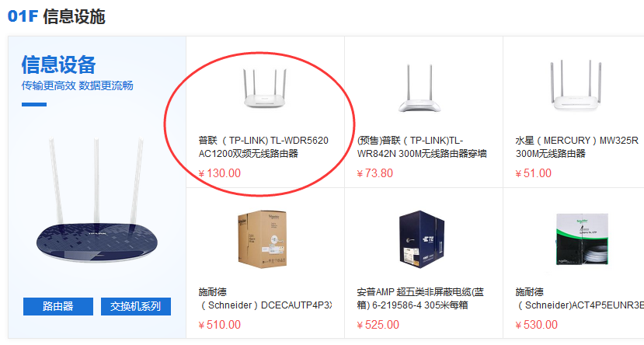Click the 信息设备 banner heading
This screenshot has width=644, height=345.
pos(59,64)
